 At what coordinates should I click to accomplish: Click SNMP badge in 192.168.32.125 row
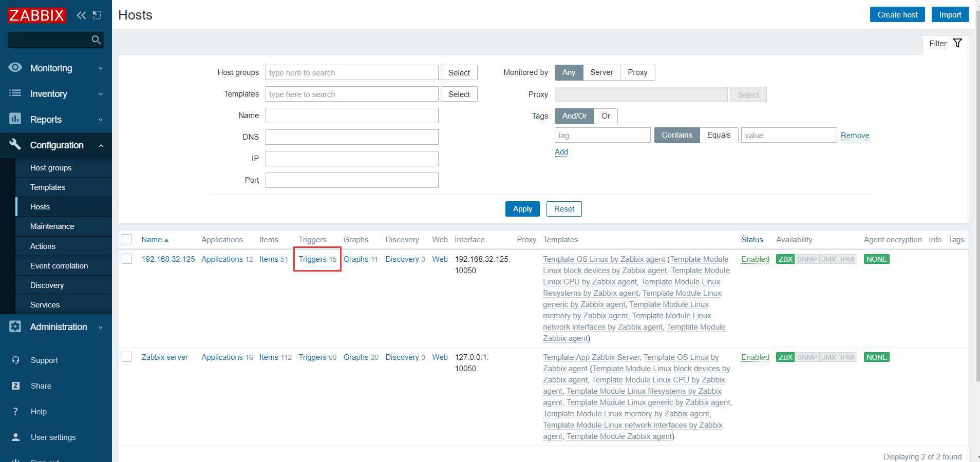807,259
